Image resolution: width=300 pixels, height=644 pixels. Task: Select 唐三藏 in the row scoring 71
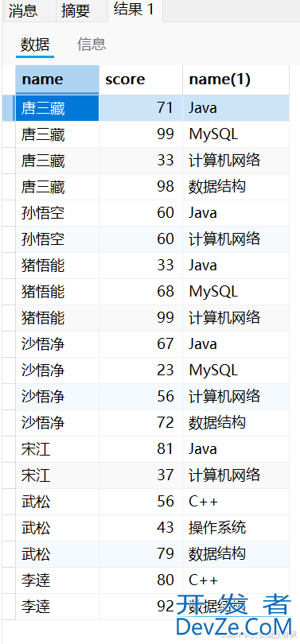pos(57,108)
